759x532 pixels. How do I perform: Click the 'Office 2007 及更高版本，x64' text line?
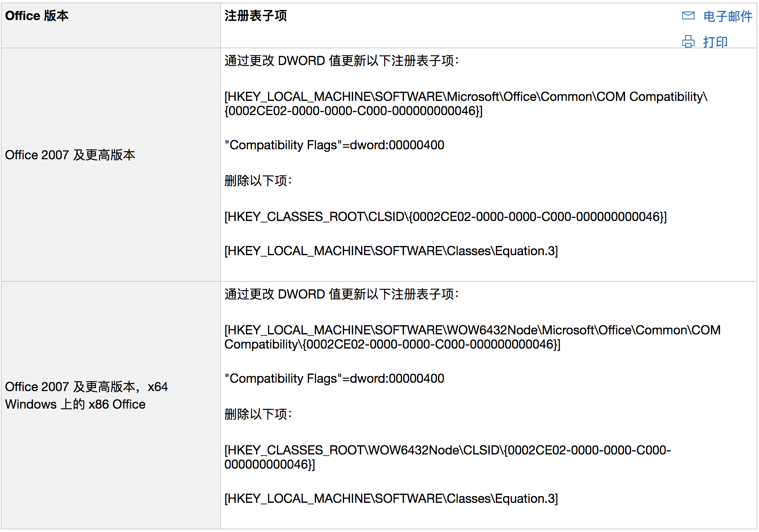[86, 387]
